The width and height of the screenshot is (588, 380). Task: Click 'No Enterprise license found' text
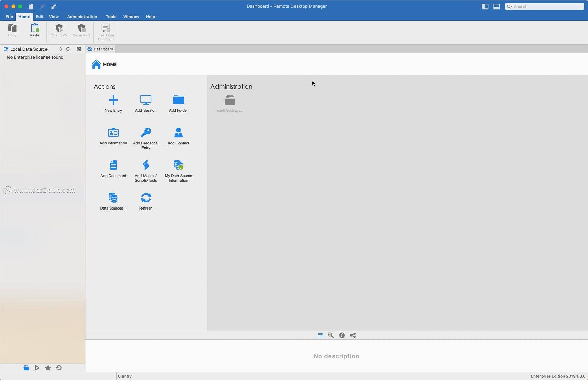click(35, 57)
